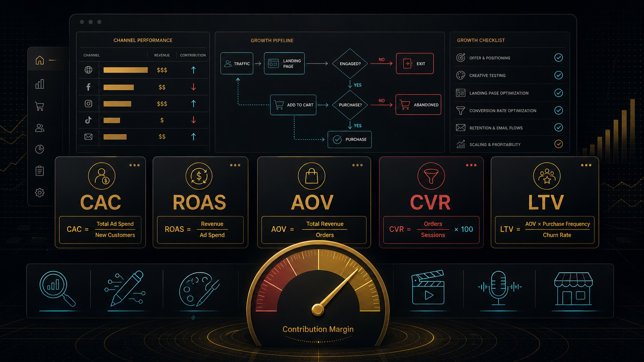This screenshot has height=362, width=644.
Task: Select the Facebook channel row
Action: (143, 87)
